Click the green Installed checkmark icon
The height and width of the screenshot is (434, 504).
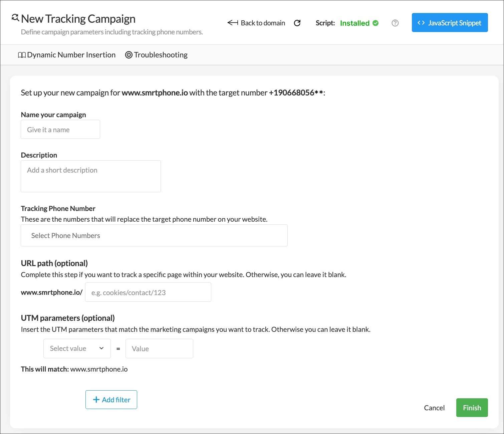pyautogui.click(x=375, y=23)
